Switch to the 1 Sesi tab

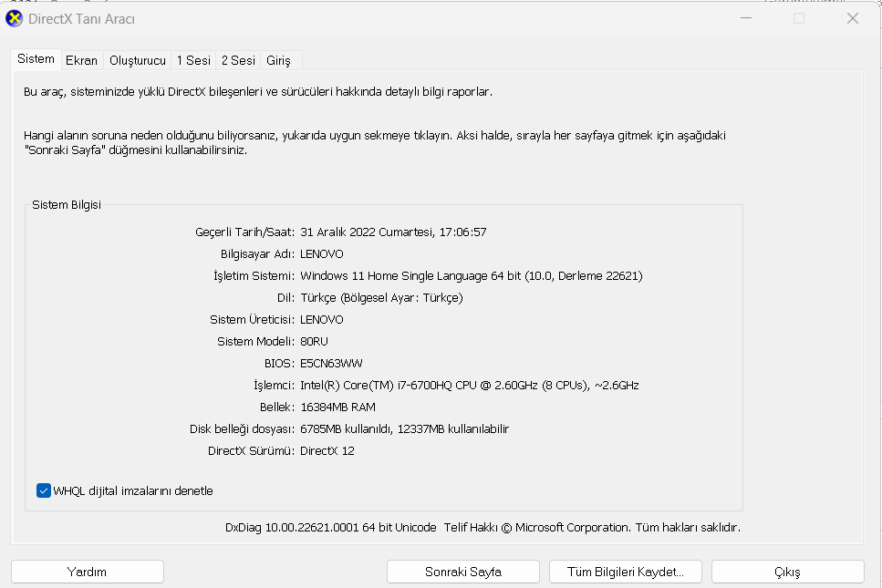[x=193, y=60]
